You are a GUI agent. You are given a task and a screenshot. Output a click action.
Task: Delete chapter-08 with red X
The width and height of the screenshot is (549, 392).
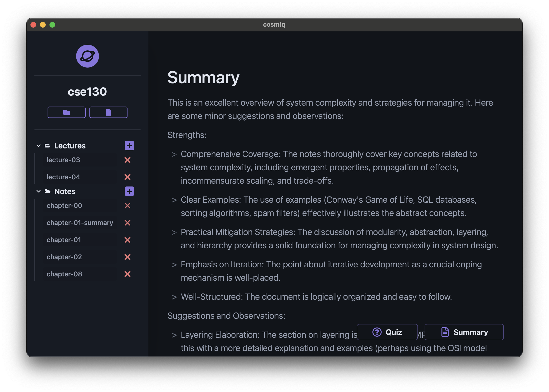click(x=127, y=274)
